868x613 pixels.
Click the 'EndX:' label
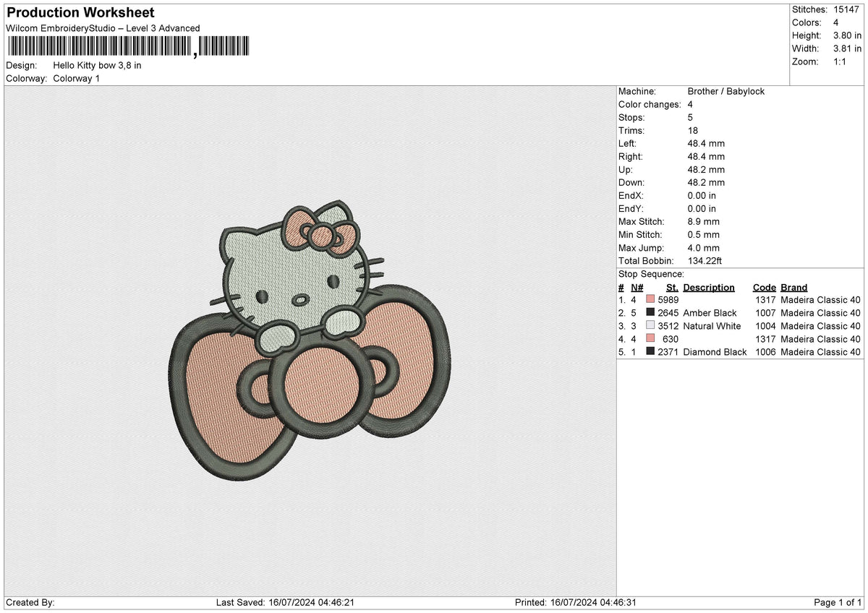pyautogui.click(x=631, y=196)
